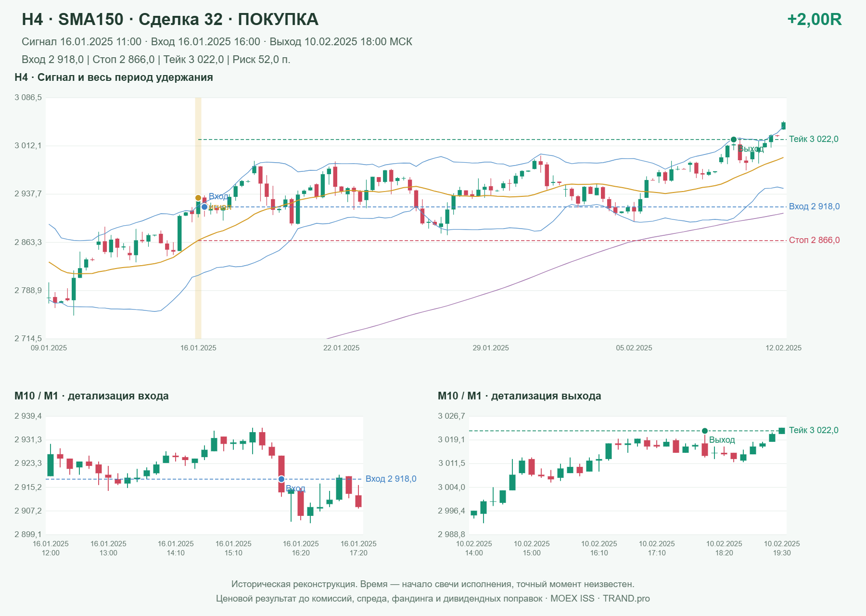
Task: Click the green exit dot on exit detail chart
Action: [705, 431]
